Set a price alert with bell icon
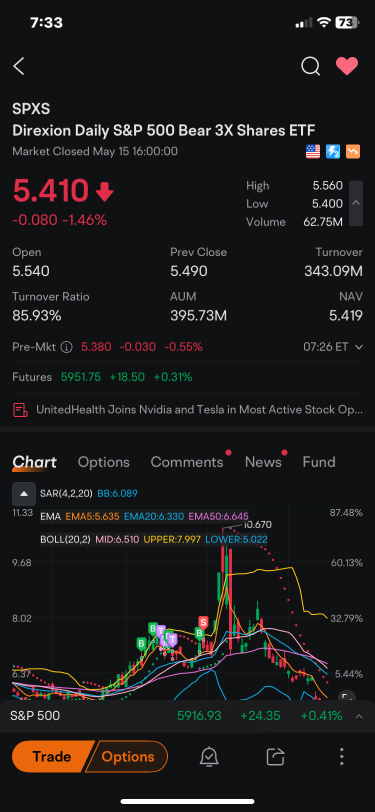 point(209,757)
